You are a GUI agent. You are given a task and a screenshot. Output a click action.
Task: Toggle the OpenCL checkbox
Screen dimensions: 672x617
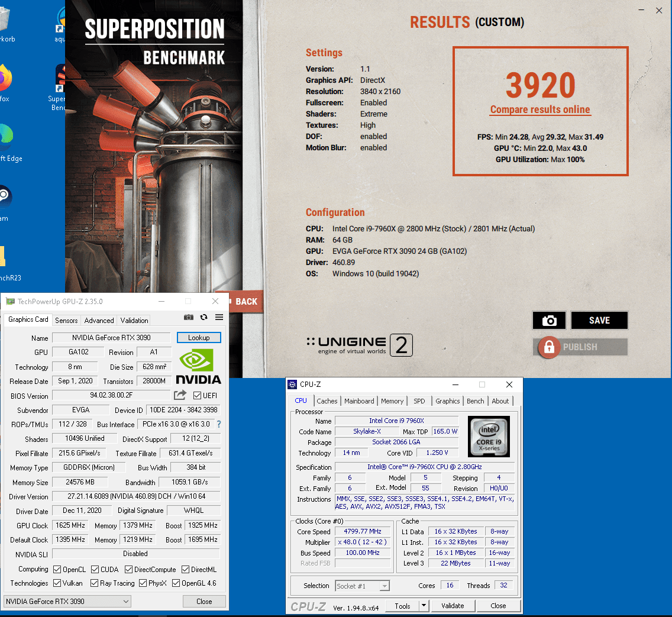tap(57, 570)
